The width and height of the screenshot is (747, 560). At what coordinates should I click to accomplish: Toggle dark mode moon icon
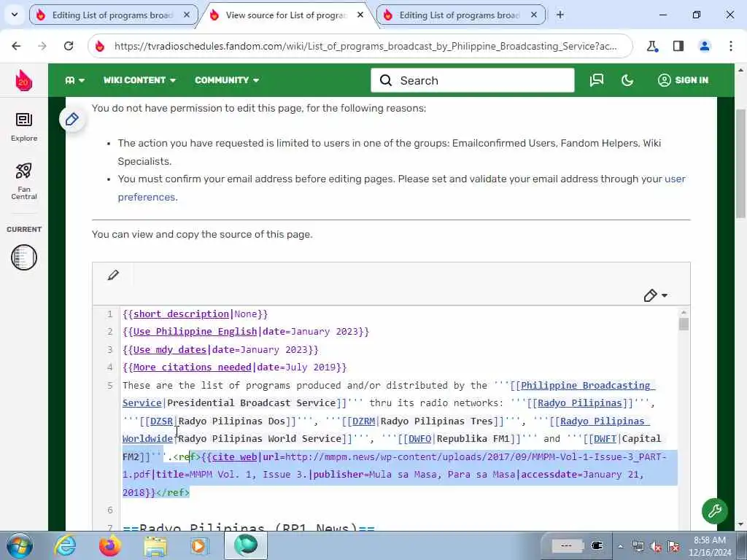tap(627, 80)
